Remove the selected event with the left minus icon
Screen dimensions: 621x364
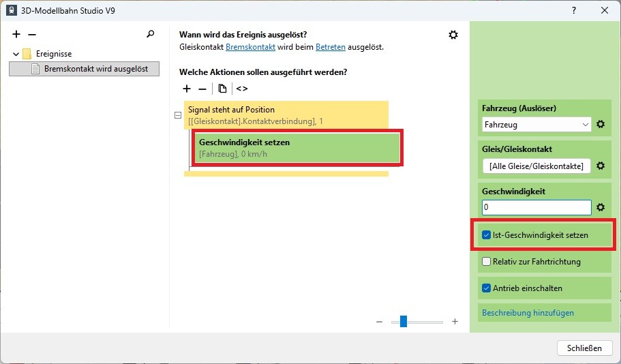coord(32,34)
